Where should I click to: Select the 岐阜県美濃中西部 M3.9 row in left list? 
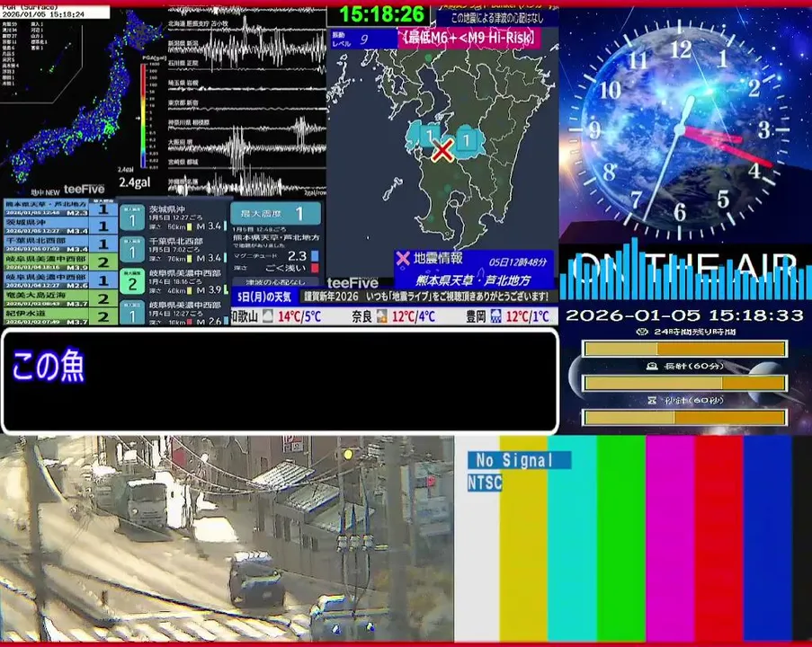tap(60, 261)
